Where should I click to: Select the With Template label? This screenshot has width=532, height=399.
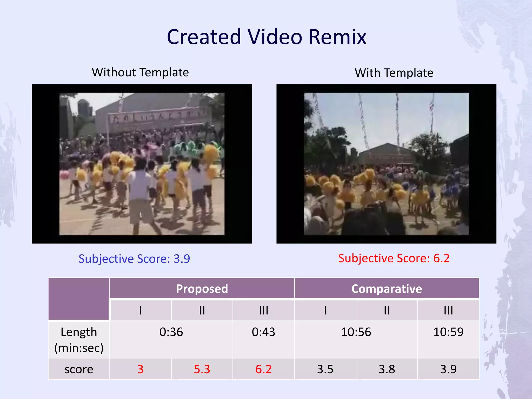[x=394, y=73]
